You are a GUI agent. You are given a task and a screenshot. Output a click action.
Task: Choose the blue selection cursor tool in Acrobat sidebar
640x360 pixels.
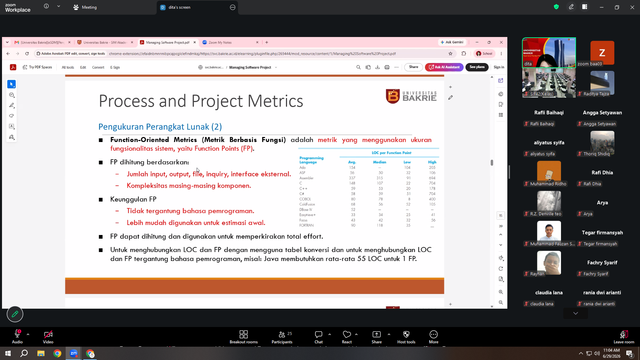pyautogui.click(x=11, y=84)
